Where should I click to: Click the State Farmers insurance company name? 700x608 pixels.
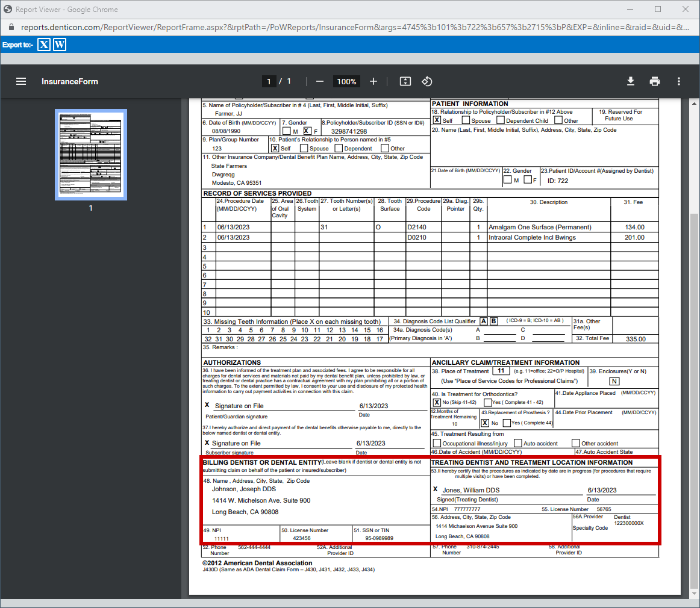click(x=229, y=166)
